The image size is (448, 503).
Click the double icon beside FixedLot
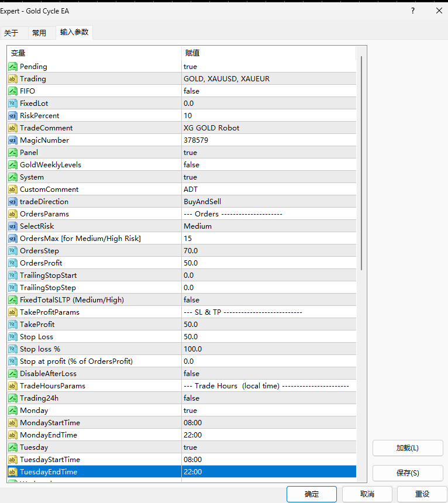pyautogui.click(x=13, y=104)
